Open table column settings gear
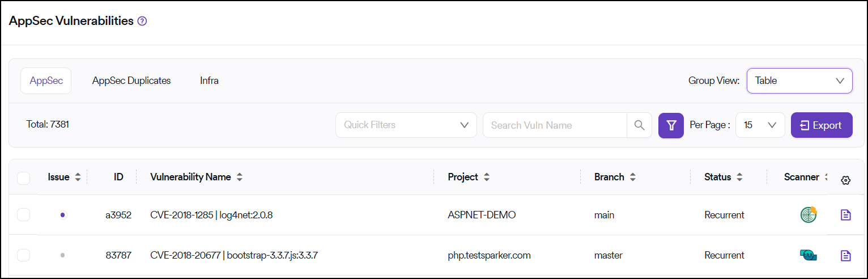Screen dimensions: 868x279 pyautogui.click(x=845, y=180)
